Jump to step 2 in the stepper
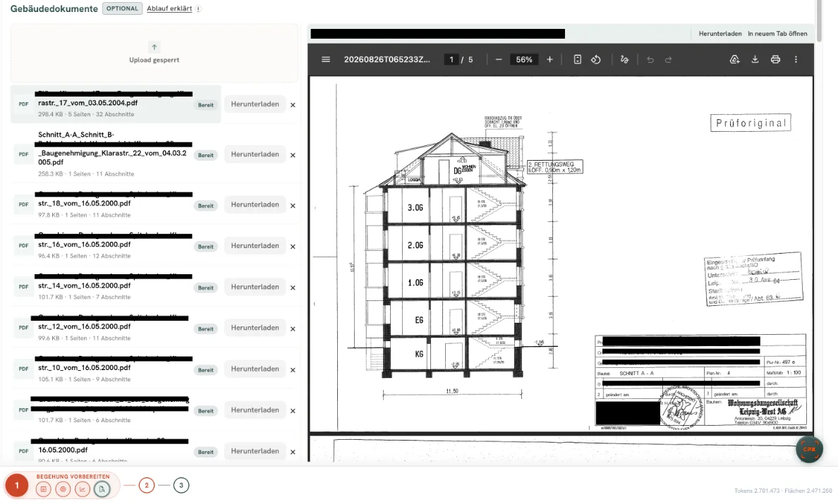The image size is (838, 504). pyautogui.click(x=147, y=485)
